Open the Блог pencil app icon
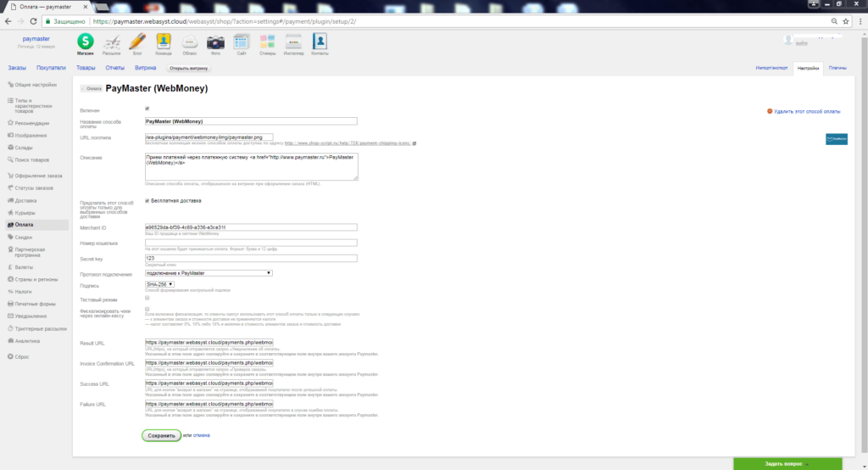This screenshot has width=868, height=470. tap(137, 44)
